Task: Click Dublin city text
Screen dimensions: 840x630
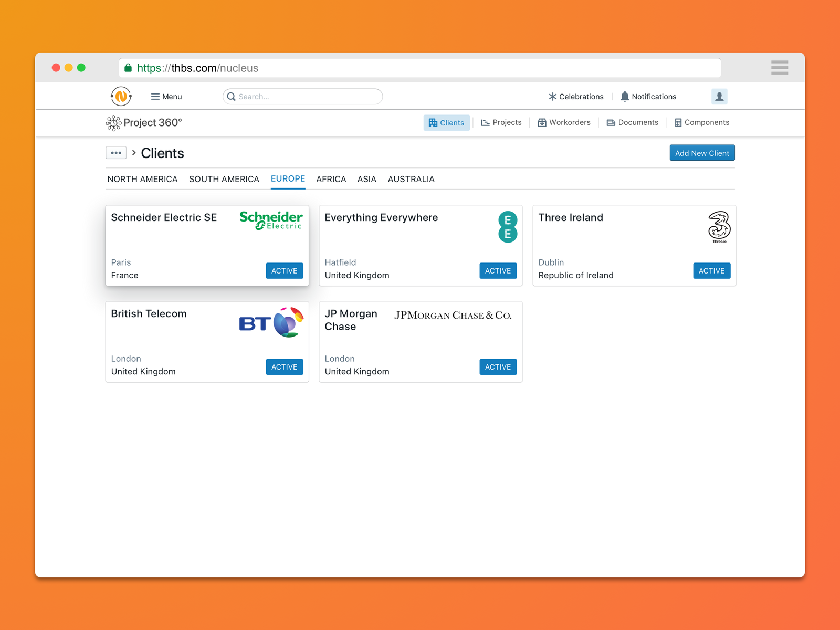Action: [551, 262]
